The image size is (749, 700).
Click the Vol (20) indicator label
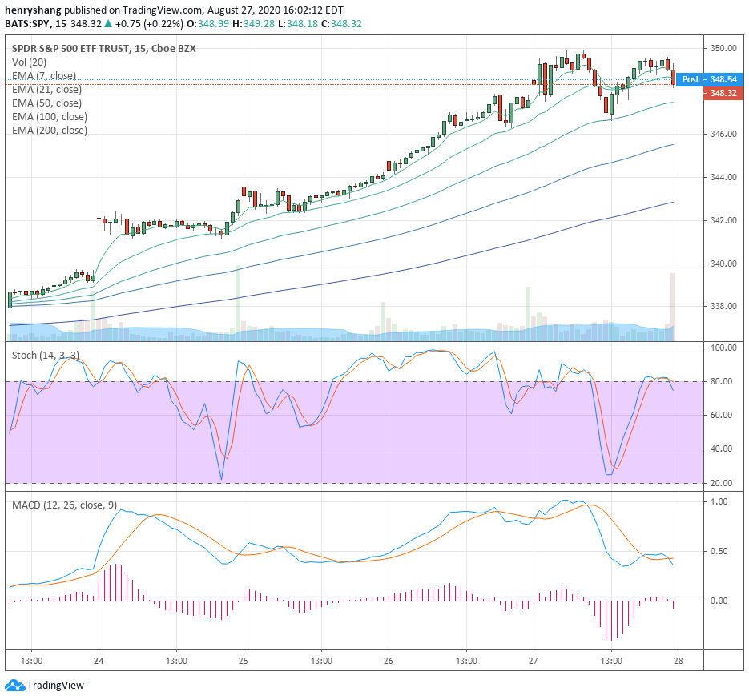(x=29, y=62)
